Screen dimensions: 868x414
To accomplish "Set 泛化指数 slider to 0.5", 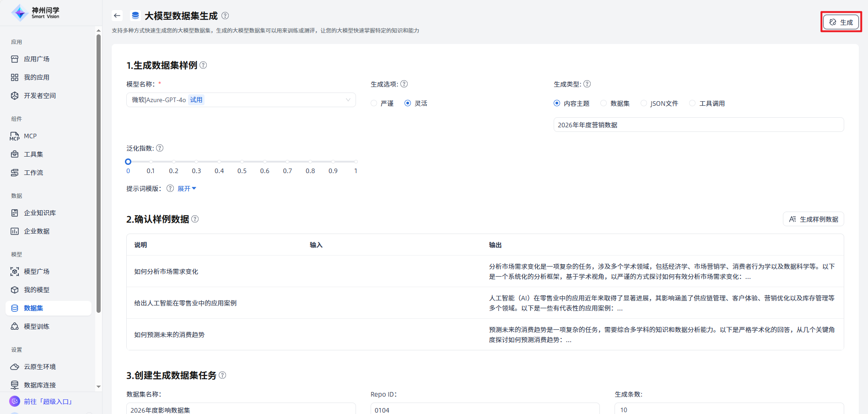I will [242, 162].
